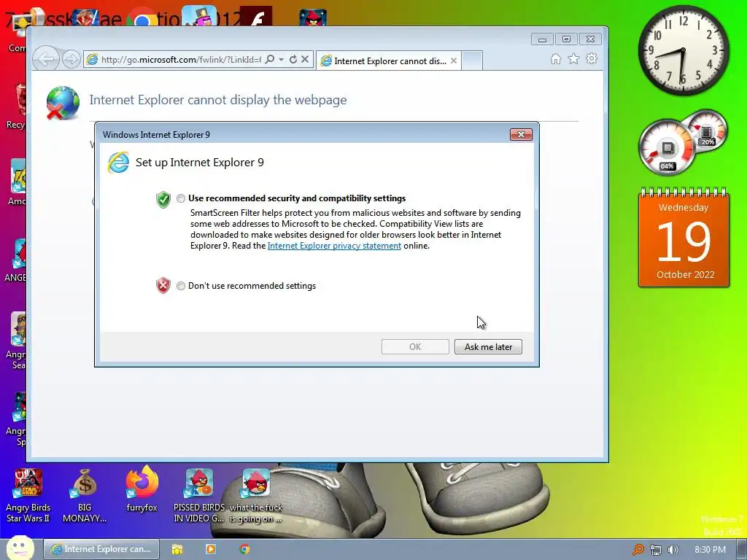747x560 pixels.
Task: Open BIG MONAYY money bag shortcut
Action: [x=85, y=496]
